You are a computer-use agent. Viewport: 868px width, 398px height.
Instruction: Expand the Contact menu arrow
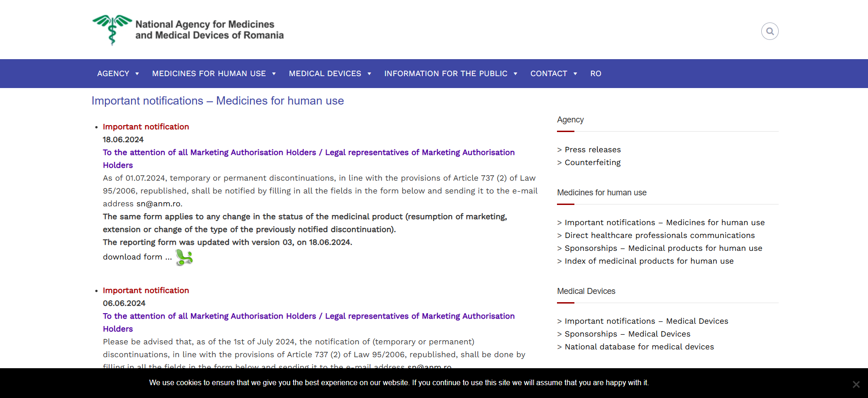(x=575, y=74)
